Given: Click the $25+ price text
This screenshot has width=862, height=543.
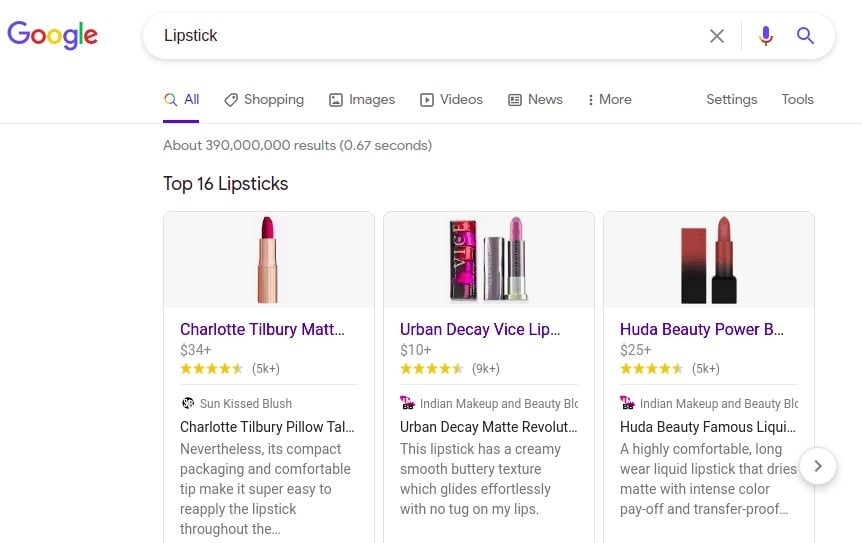Looking at the screenshot, I should pyautogui.click(x=635, y=350).
